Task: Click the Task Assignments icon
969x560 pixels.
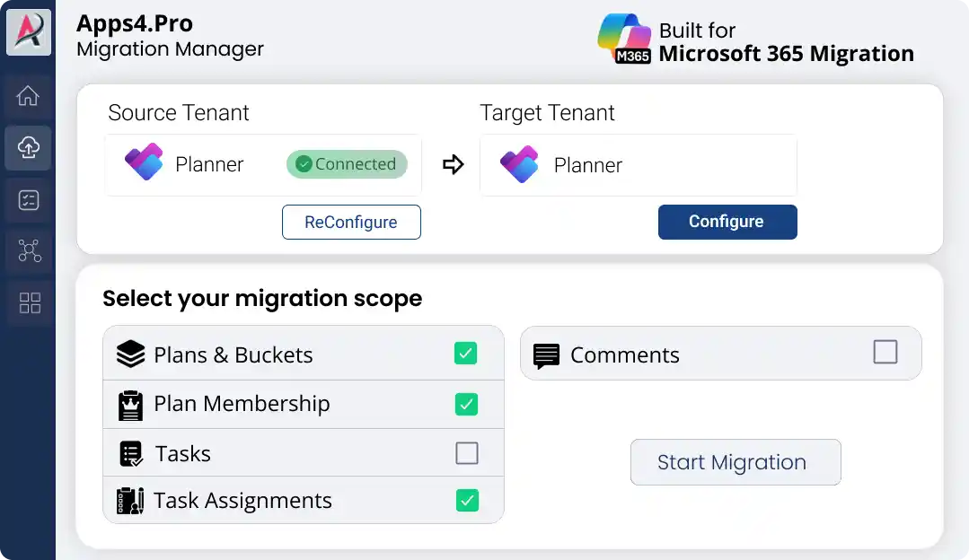Action: 130,501
